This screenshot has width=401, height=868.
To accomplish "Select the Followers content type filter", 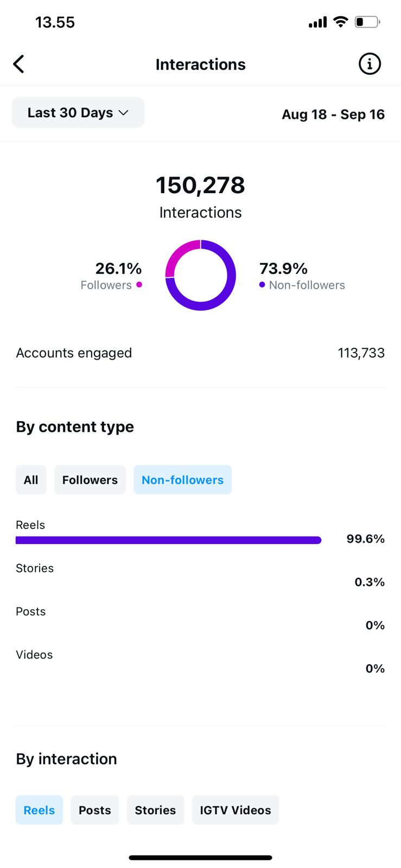I will tap(90, 480).
